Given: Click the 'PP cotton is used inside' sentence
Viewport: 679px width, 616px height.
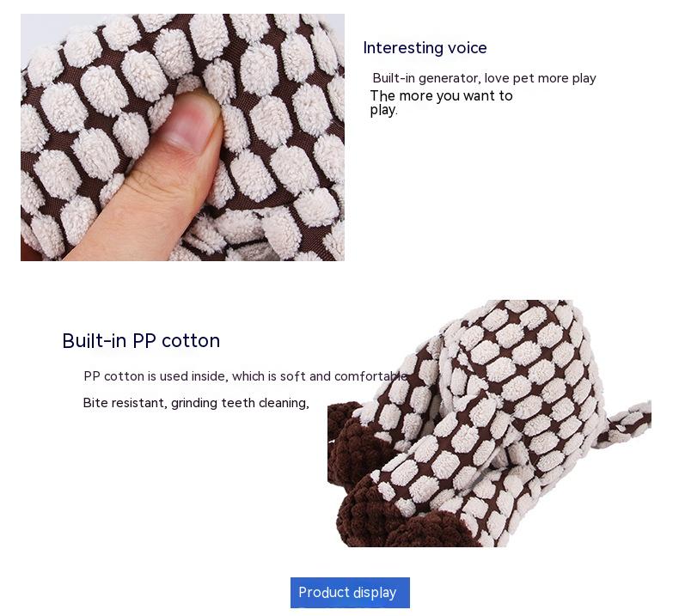Looking at the screenshot, I should click(x=246, y=376).
